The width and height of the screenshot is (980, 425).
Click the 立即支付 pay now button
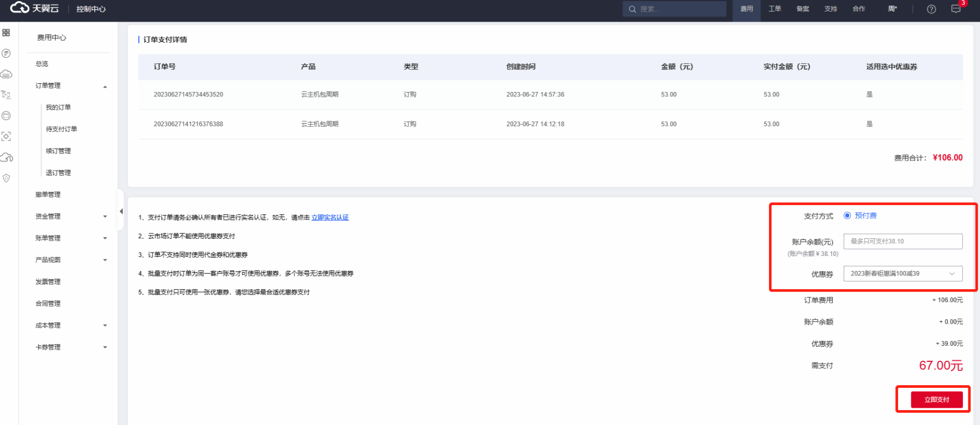pyautogui.click(x=936, y=400)
